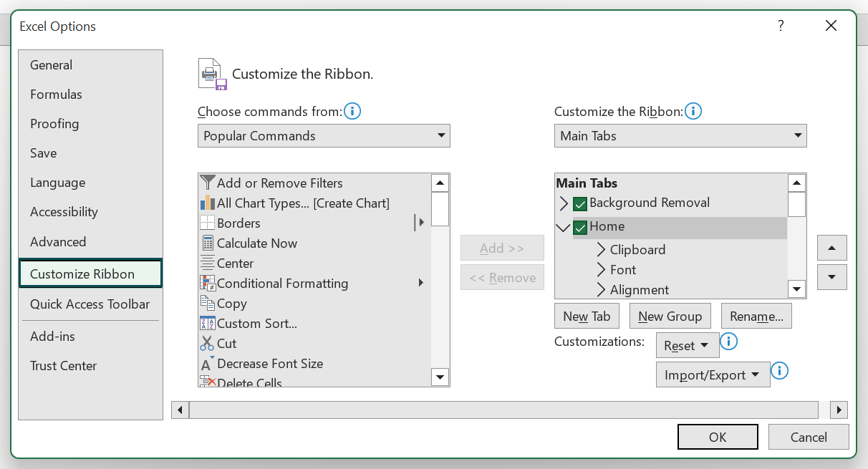
Task: Click the New Tab button
Action: click(x=587, y=316)
